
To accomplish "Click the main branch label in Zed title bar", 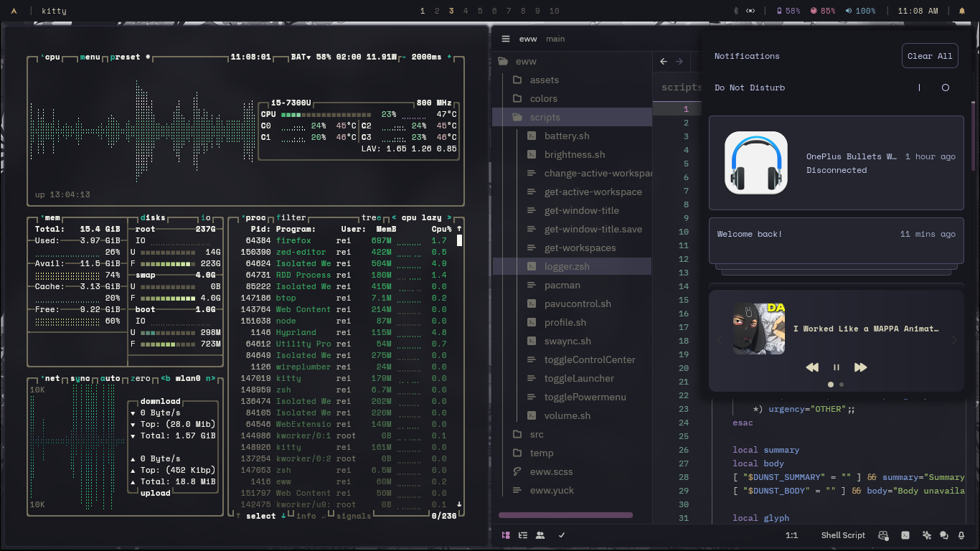I will 555,39.
